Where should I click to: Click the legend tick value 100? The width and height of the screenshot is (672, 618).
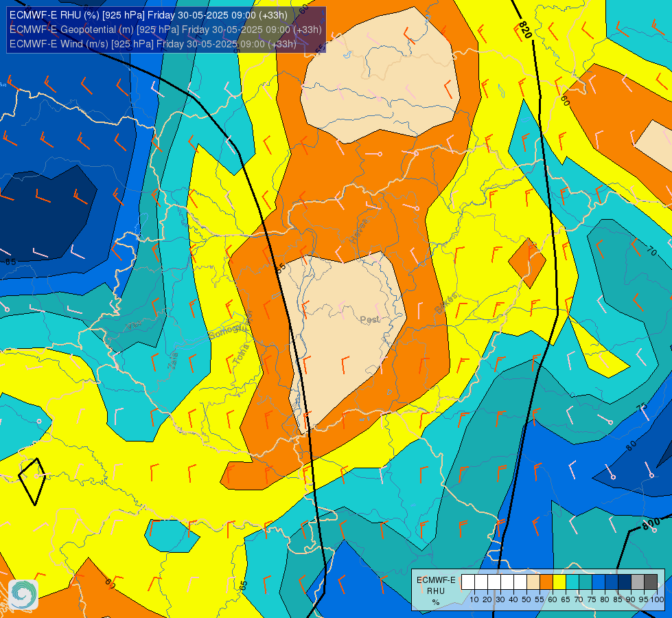pos(657,599)
